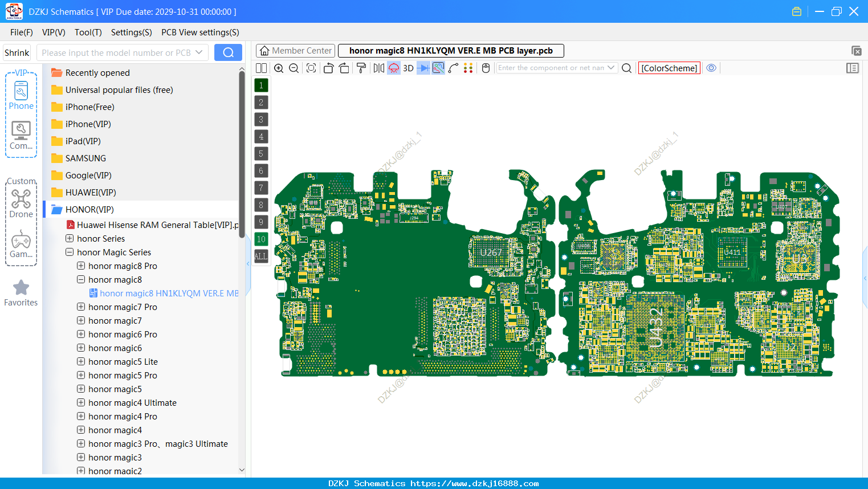
Task: Select the Computer category icon
Action: [x=21, y=136]
